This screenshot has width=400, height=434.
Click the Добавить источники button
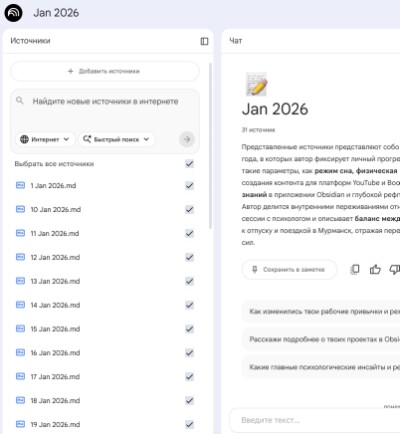tap(105, 71)
